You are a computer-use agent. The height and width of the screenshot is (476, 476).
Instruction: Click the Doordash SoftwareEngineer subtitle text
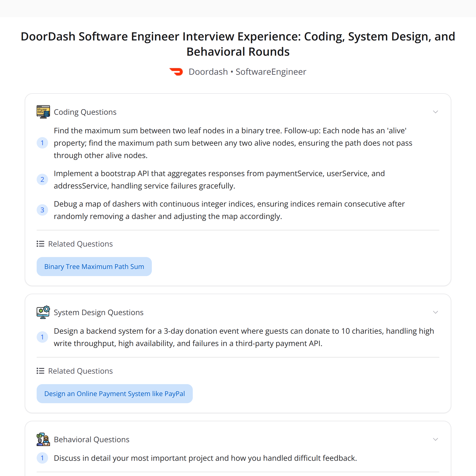[x=247, y=72]
